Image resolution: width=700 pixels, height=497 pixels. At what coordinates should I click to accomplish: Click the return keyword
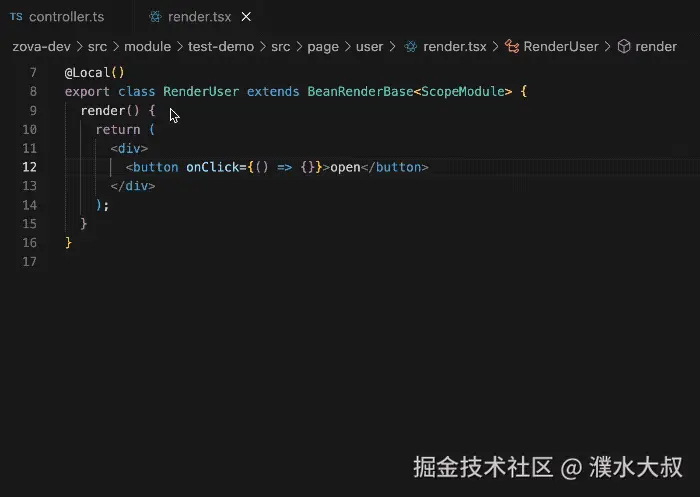pos(118,129)
